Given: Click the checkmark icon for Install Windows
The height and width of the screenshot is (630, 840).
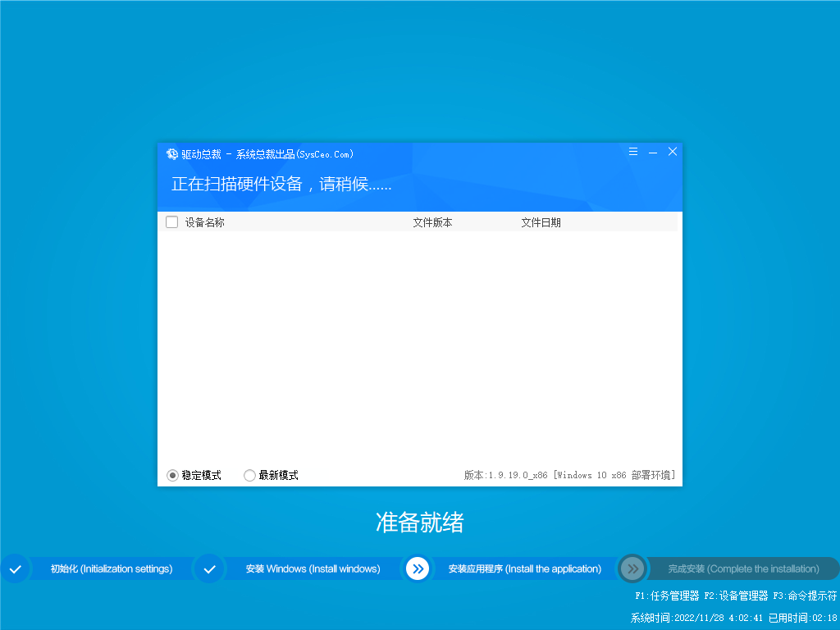Looking at the screenshot, I should [209, 568].
